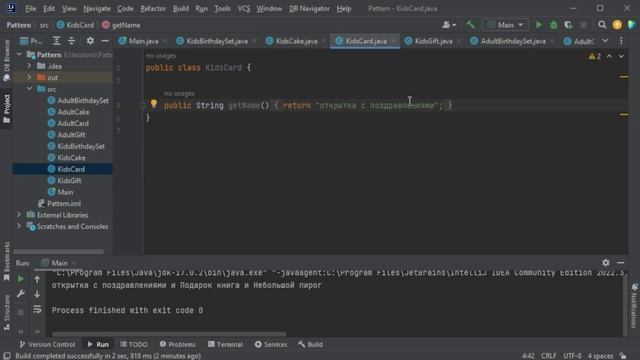Click the UTF-8 encoding status entry

click(572, 356)
